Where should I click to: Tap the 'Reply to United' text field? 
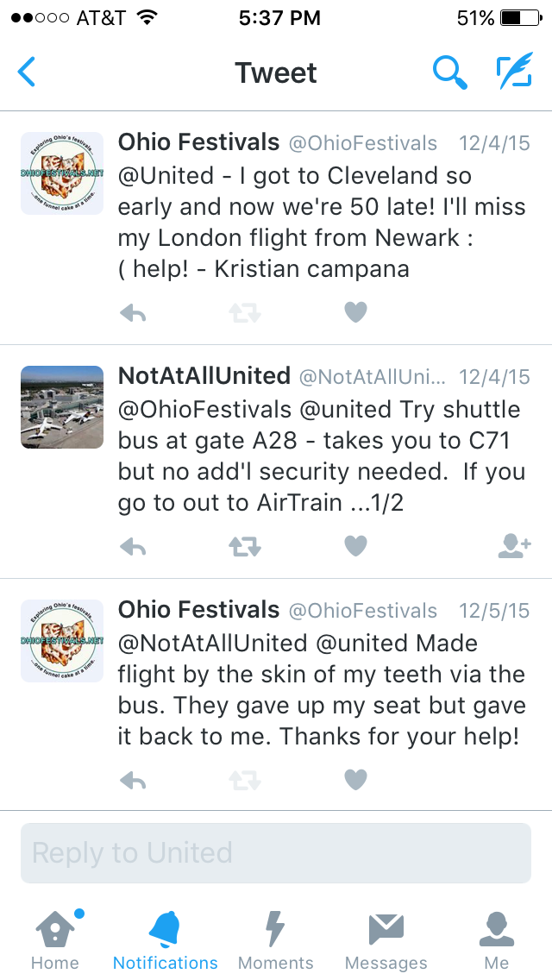(x=275, y=853)
